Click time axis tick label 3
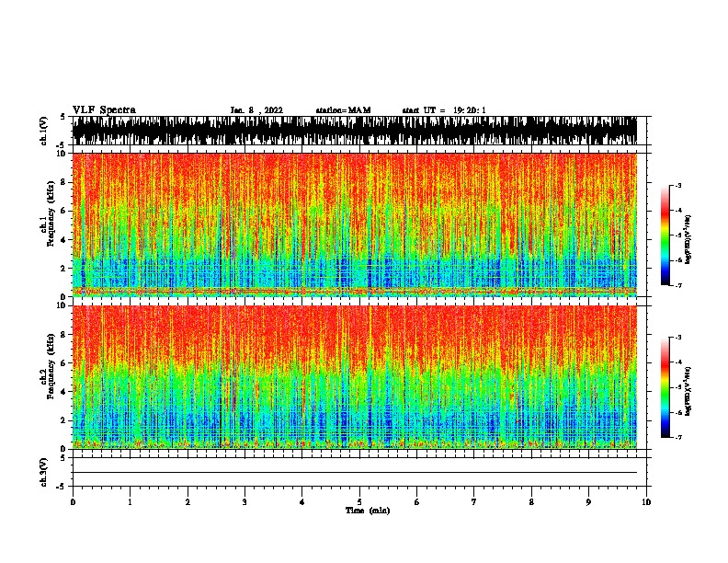Viewport: 728px width, 563px height. (x=245, y=502)
